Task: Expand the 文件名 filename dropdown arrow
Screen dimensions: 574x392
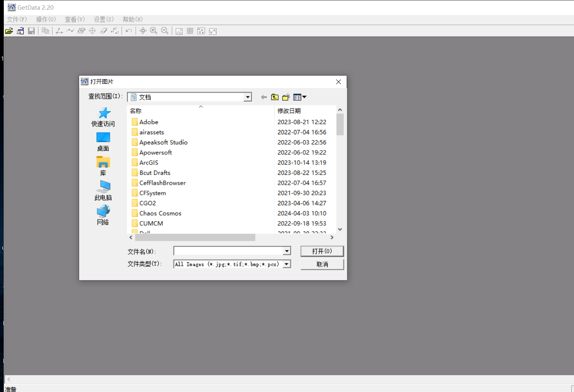Action: pyautogui.click(x=287, y=251)
